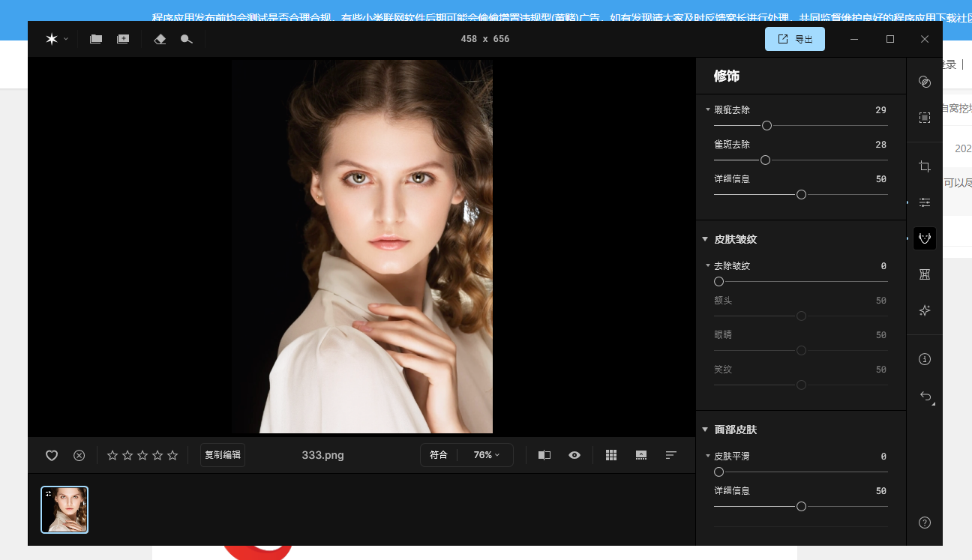Toggle the favorite heart icon
The height and width of the screenshot is (560, 972).
coord(52,455)
